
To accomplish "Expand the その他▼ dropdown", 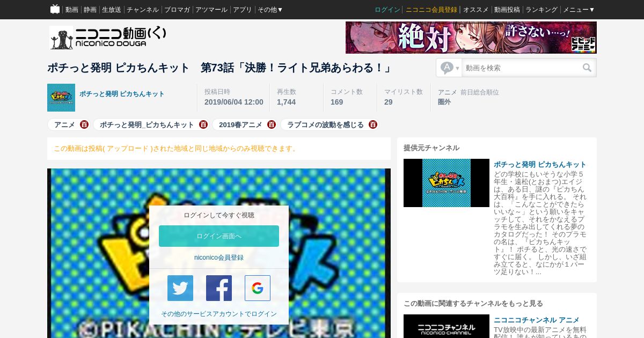I will tap(270, 10).
